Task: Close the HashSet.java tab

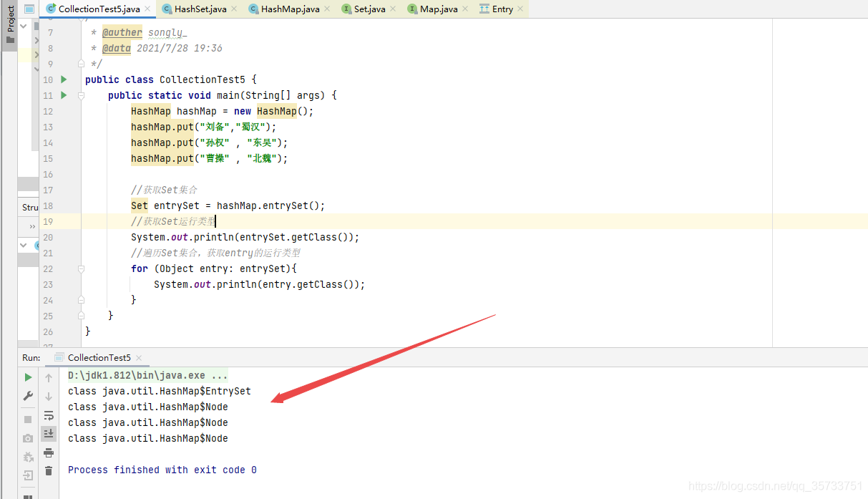Action: coord(235,9)
